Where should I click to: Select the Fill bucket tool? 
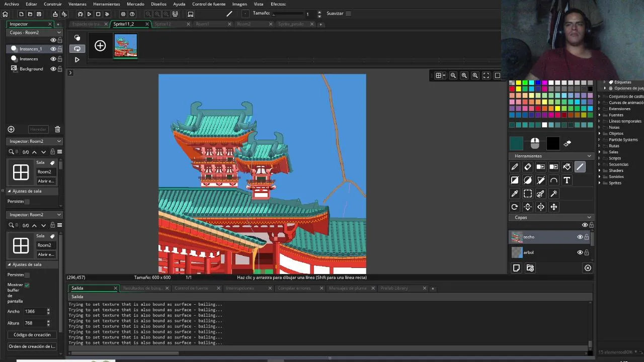tap(567, 167)
